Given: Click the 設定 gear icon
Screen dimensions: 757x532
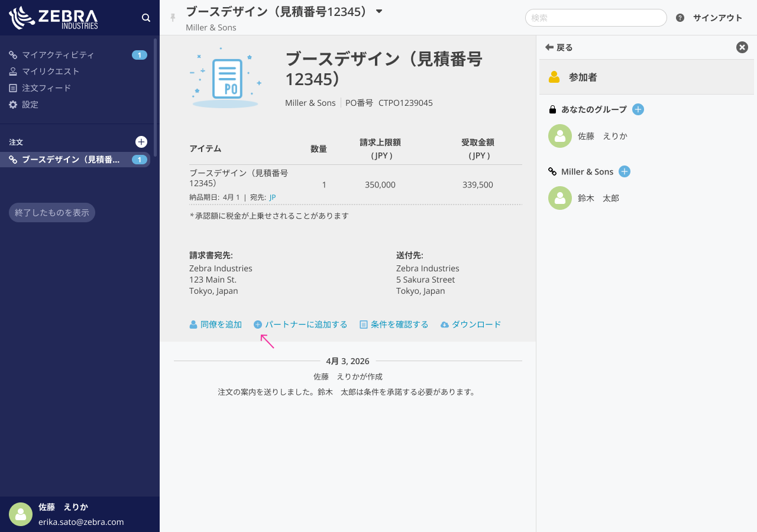Looking at the screenshot, I should click(13, 105).
